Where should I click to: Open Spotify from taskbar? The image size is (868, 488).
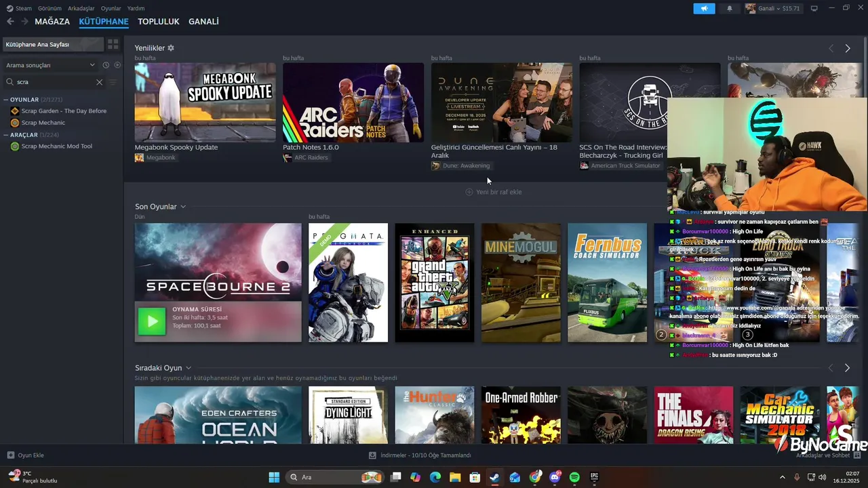point(574,477)
